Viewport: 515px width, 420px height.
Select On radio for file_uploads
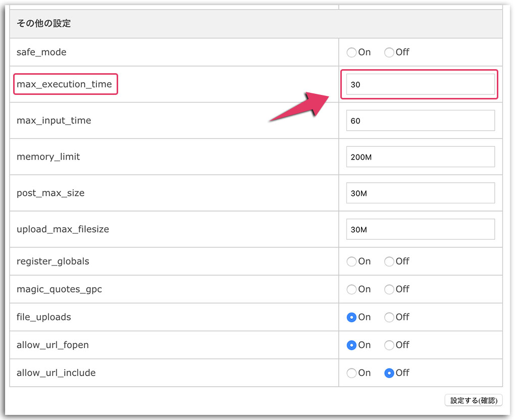(351, 318)
